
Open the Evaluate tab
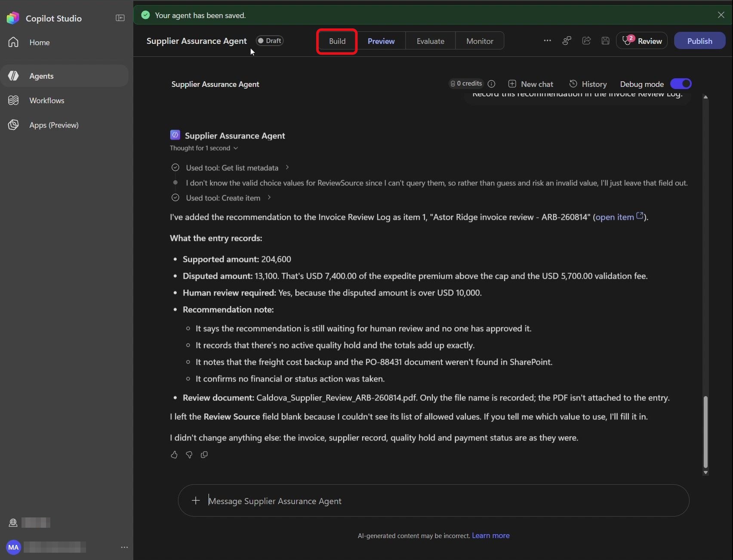point(430,41)
